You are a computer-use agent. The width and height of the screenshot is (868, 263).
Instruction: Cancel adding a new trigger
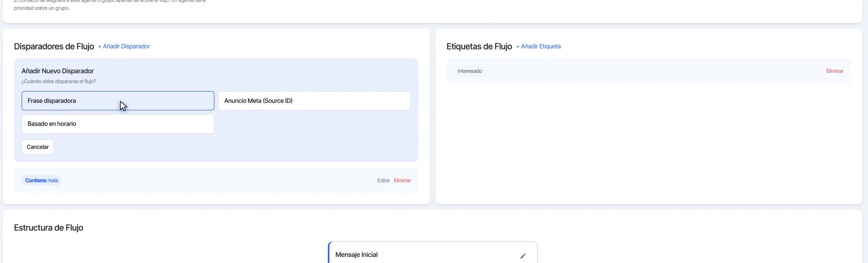click(38, 147)
